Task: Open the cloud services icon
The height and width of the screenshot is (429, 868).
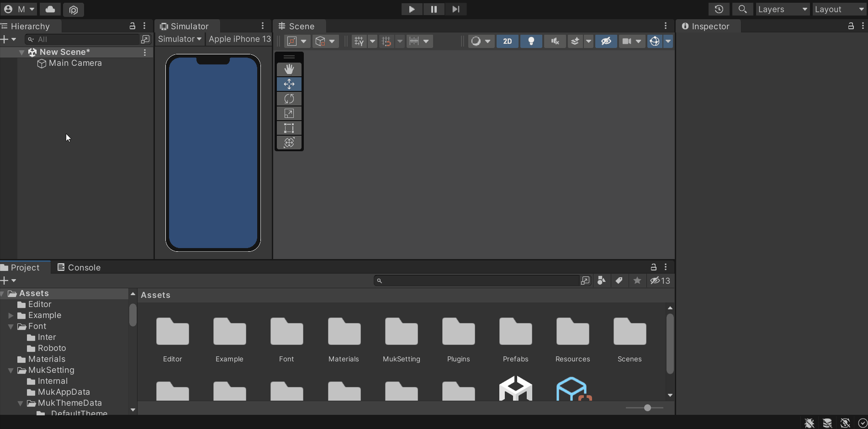Action: 50,9
